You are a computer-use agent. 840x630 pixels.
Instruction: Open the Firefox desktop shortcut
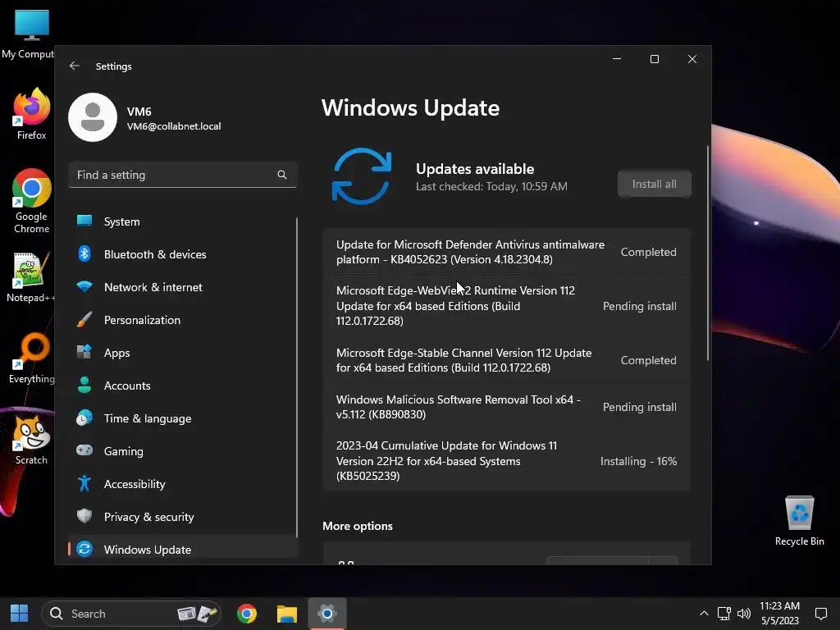[x=31, y=113]
